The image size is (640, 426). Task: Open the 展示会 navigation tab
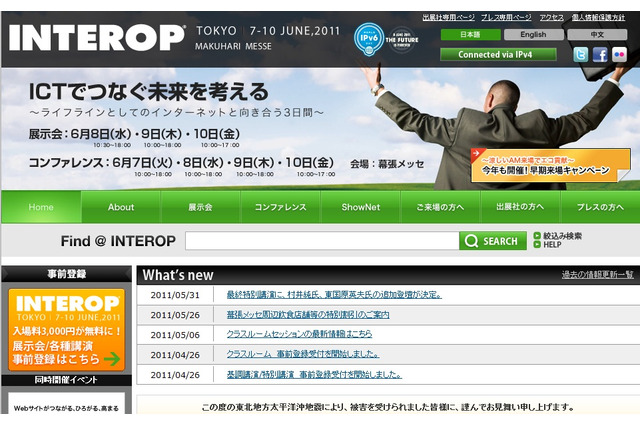tap(200, 207)
